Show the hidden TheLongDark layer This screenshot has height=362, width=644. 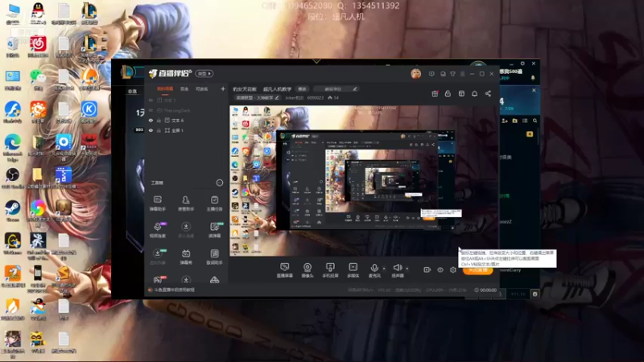click(x=151, y=110)
